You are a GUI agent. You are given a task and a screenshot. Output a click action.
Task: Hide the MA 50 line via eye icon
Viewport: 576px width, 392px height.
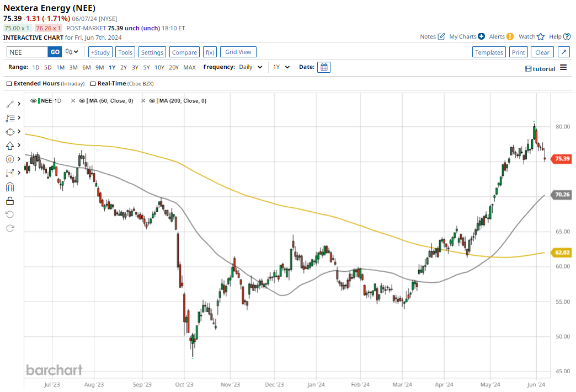pos(82,101)
